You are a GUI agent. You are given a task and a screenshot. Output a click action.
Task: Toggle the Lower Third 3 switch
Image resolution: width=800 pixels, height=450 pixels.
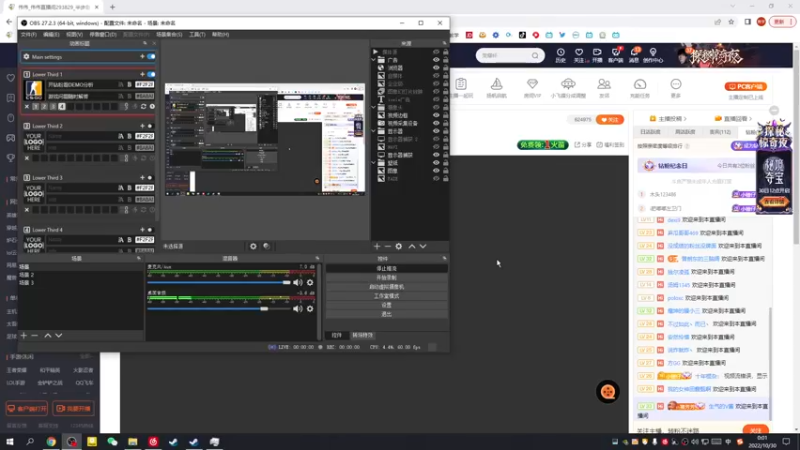tap(150, 178)
